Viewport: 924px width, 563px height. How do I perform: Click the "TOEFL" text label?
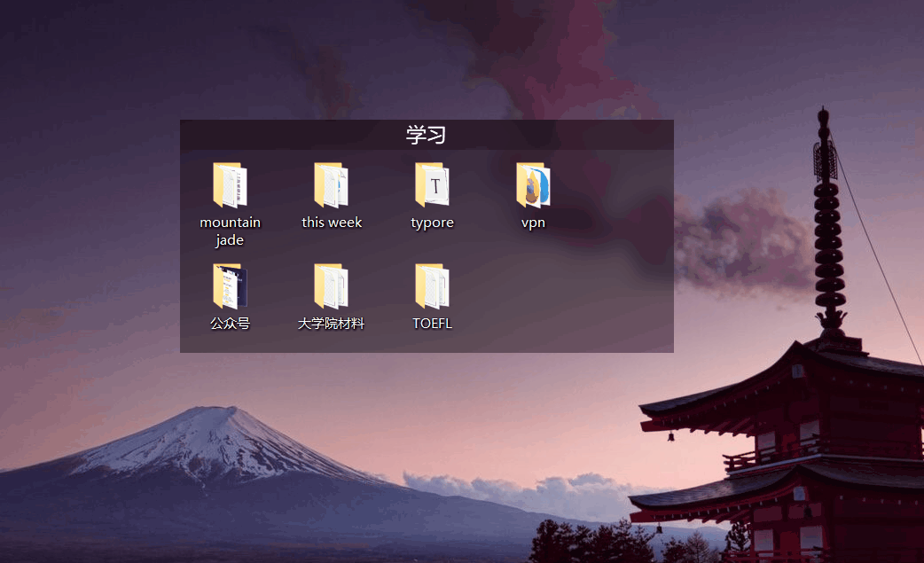click(432, 324)
